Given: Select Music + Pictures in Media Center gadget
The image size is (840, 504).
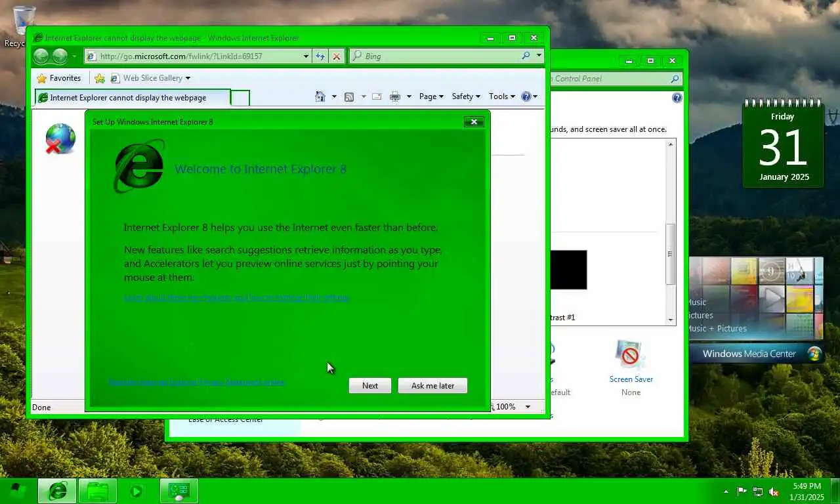Looking at the screenshot, I should click(x=717, y=329).
